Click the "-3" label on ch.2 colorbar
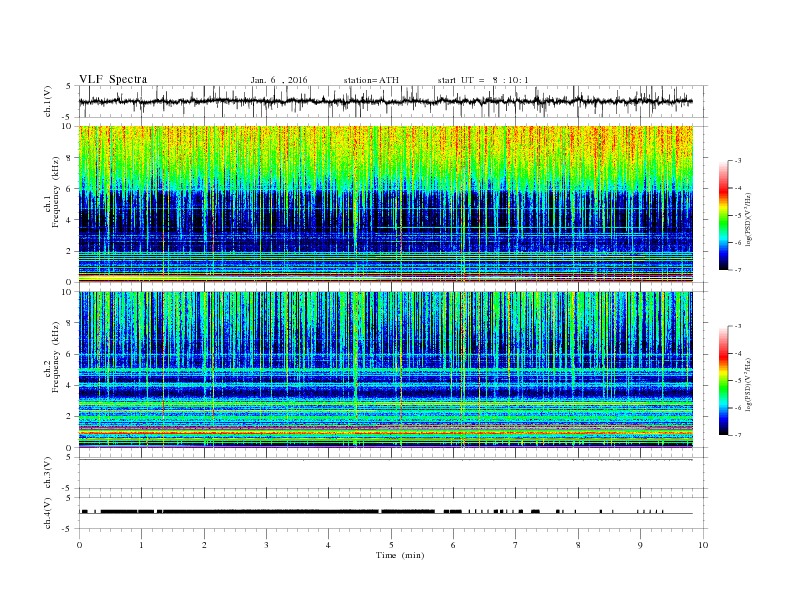The height and width of the screenshot is (612, 792). (738, 326)
